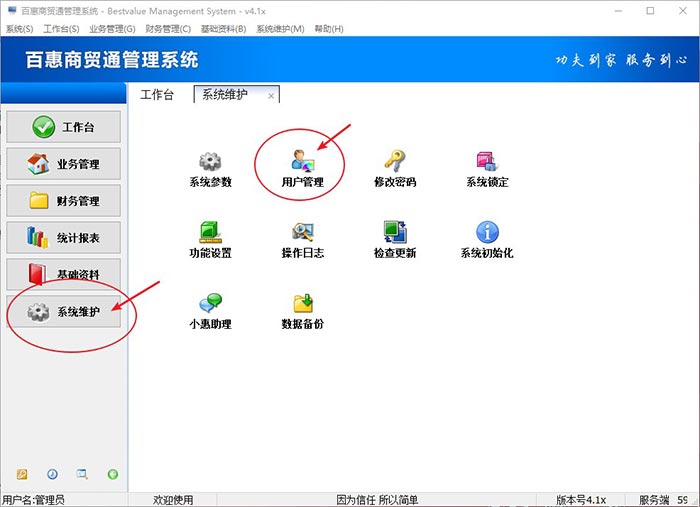Open 财务管理(C) menu
The height and width of the screenshot is (507, 700).
(168, 29)
